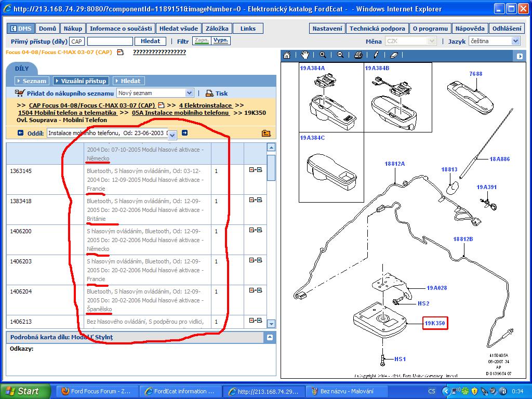Open the Nákup menu
Screen dimensions: 532x399
pos(72,29)
